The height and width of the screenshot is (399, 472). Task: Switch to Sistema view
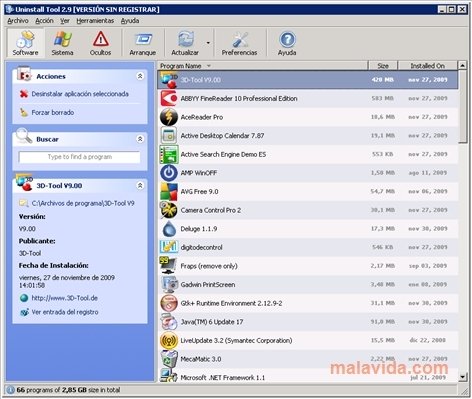pyautogui.click(x=62, y=43)
